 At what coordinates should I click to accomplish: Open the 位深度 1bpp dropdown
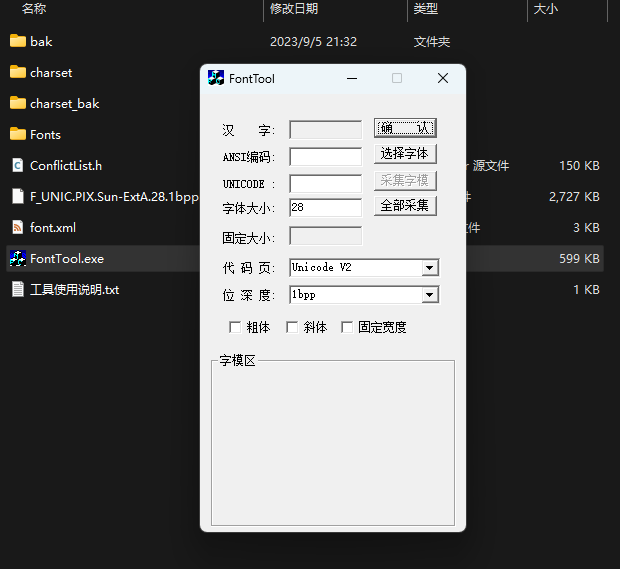[429, 295]
